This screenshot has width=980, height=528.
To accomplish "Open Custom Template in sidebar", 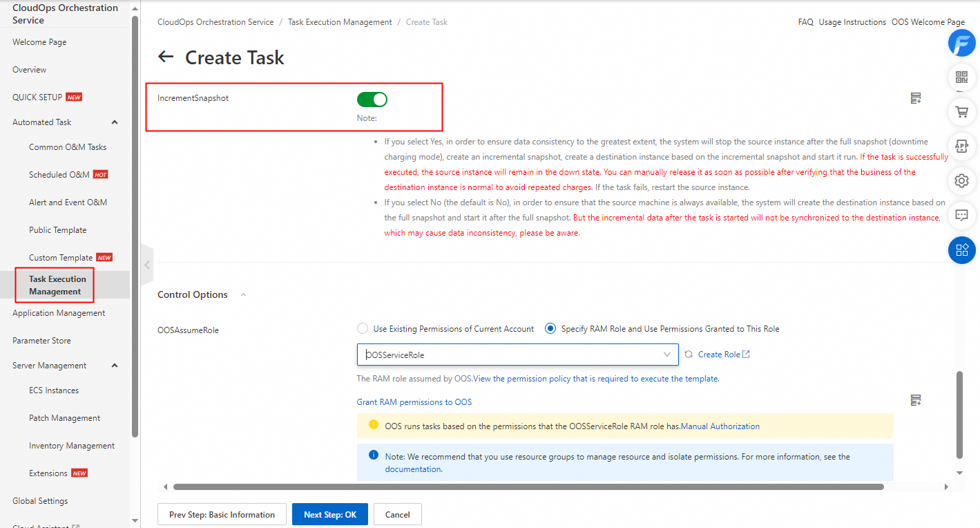I will [x=61, y=258].
